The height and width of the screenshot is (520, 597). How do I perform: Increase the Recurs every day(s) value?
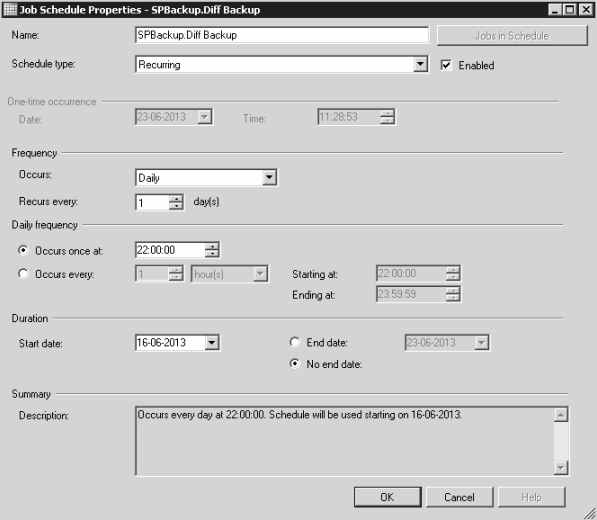[176, 198]
